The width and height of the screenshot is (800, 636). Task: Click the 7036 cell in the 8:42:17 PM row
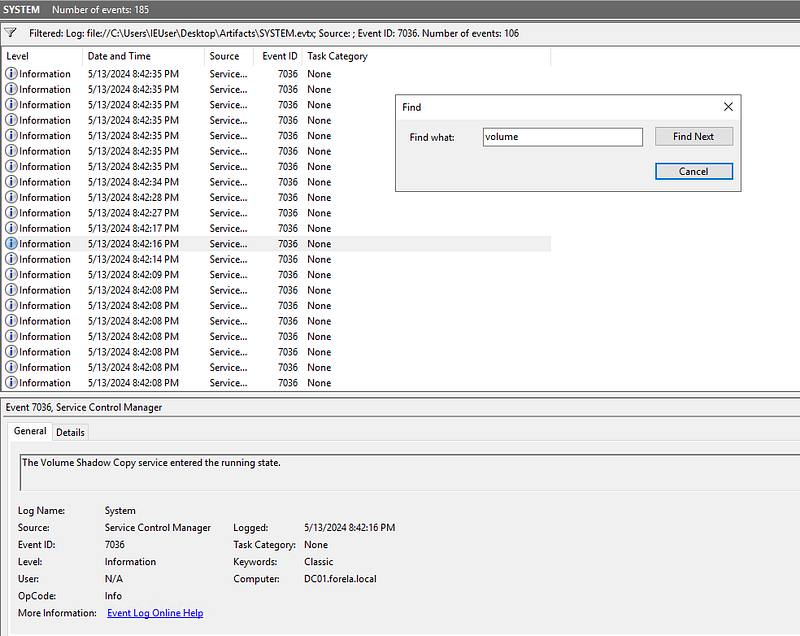tap(288, 228)
